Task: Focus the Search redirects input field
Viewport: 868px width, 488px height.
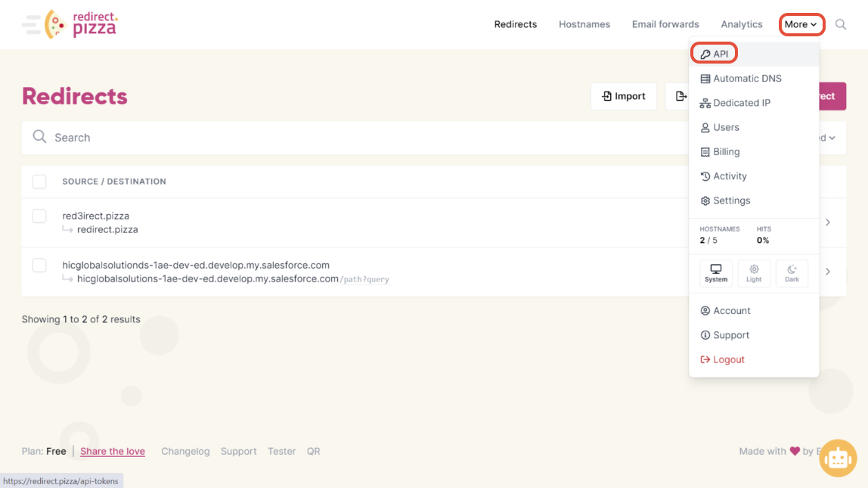Action: coord(302,138)
